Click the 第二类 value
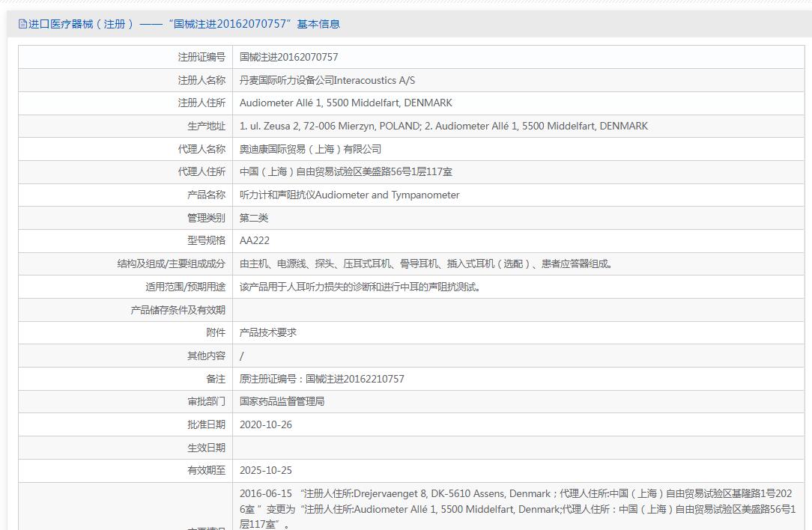This screenshot has width=812, height=530. [254, 218]
